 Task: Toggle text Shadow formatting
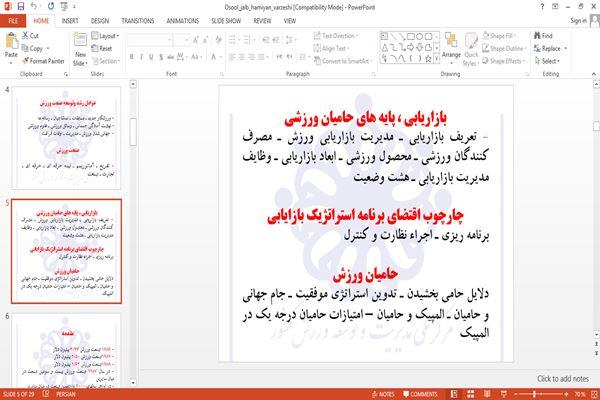click(x=161, y=57)
